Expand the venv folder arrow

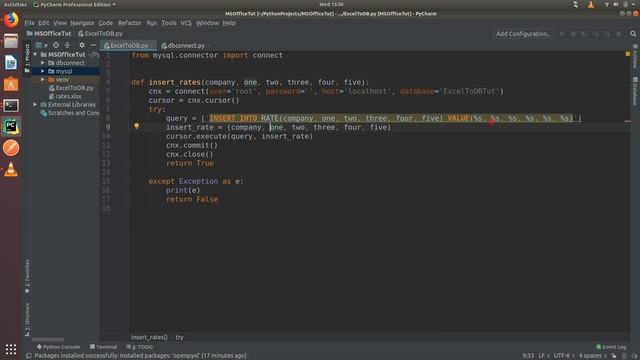click(x=42, y=80)
